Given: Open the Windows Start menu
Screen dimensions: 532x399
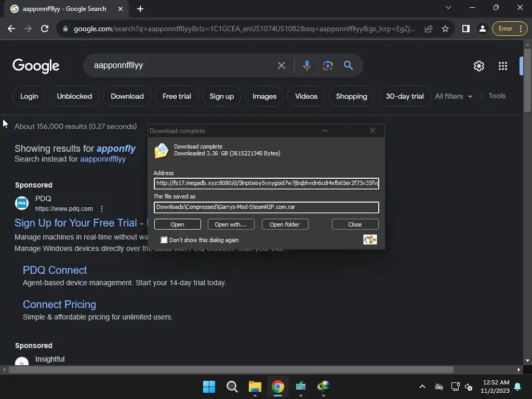Looking at the screenshot, I should pos(209,387).
